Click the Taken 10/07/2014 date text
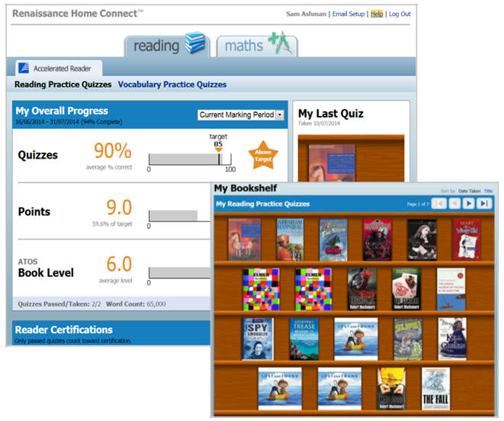Screen dimensions: 504x421 319,124
